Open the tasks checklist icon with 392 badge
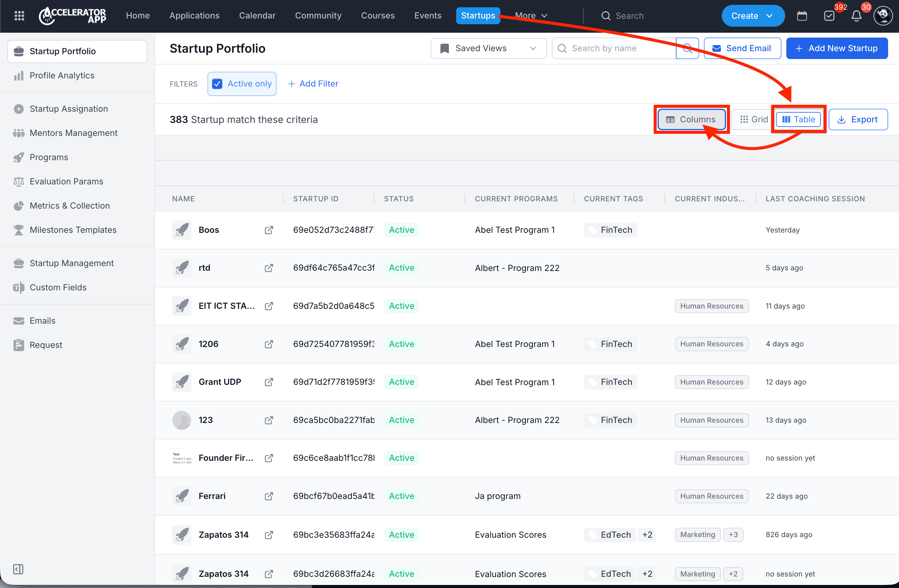 pyautogui.click(x=829, y=16)
